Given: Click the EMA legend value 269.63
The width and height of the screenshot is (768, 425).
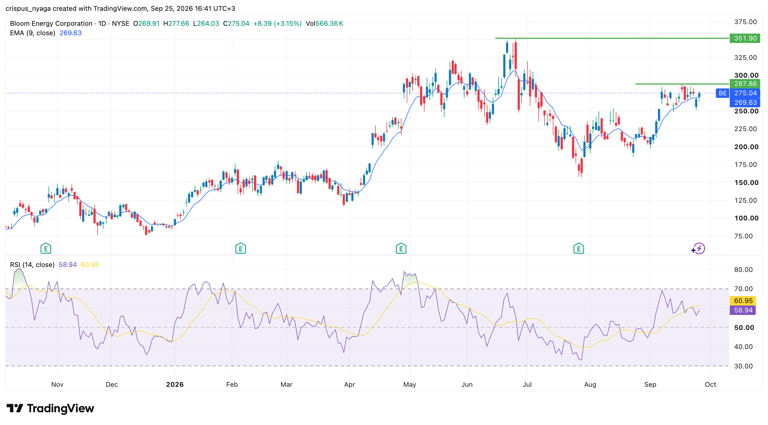Looking at the screenshot, I should (x=71, y=33).
